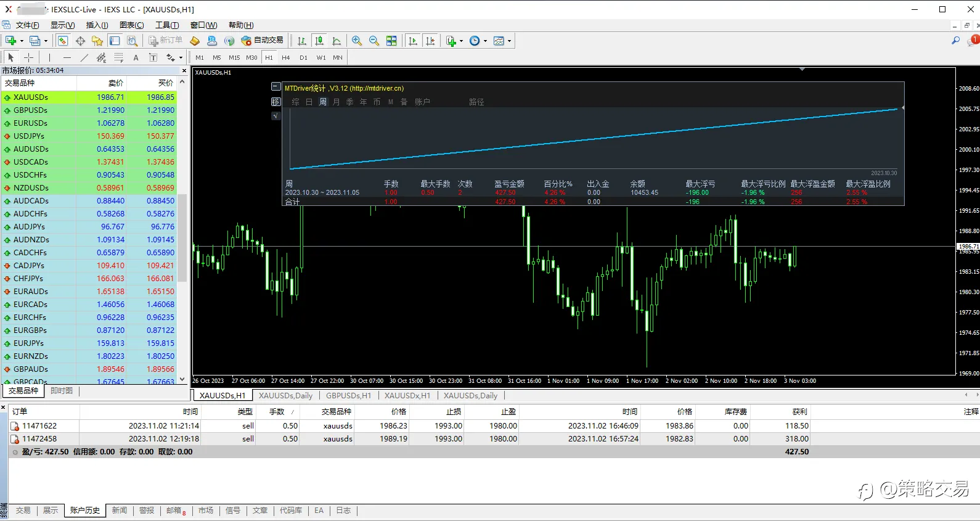
Task: Switch timeframe to M15
Action: pos(234,57)
